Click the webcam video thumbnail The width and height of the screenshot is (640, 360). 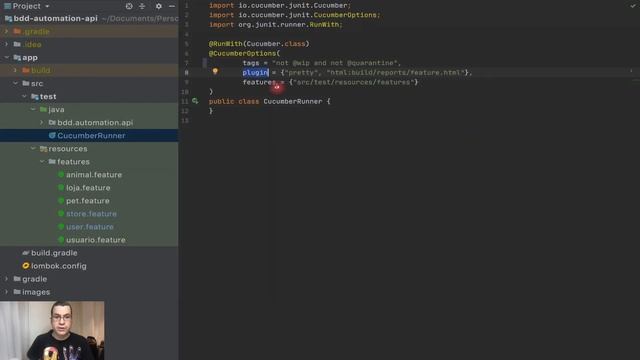[x=52, y=331]
